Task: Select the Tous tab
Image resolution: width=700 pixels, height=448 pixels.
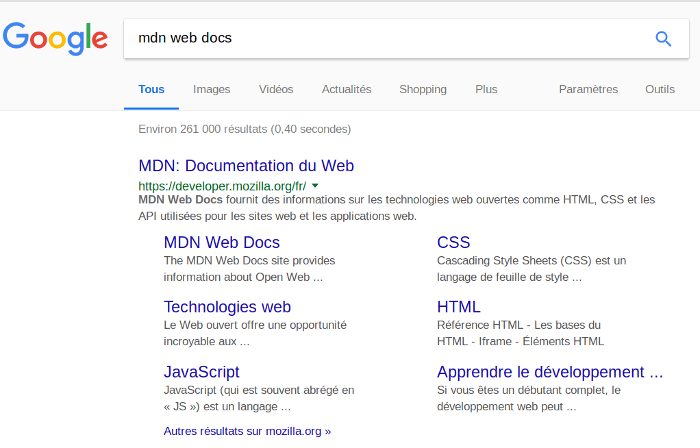Action: pyautogui.click(x=151, y=89)
